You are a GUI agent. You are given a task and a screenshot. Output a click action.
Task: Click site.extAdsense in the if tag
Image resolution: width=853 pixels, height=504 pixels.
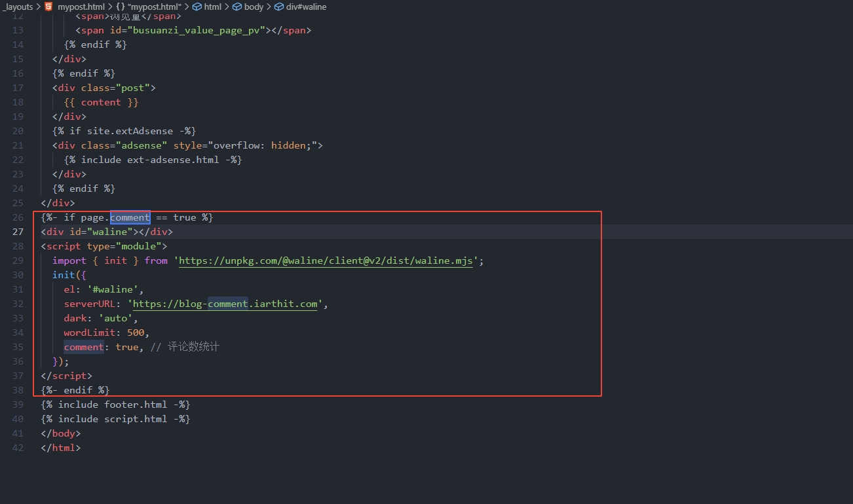pos(130,131)
